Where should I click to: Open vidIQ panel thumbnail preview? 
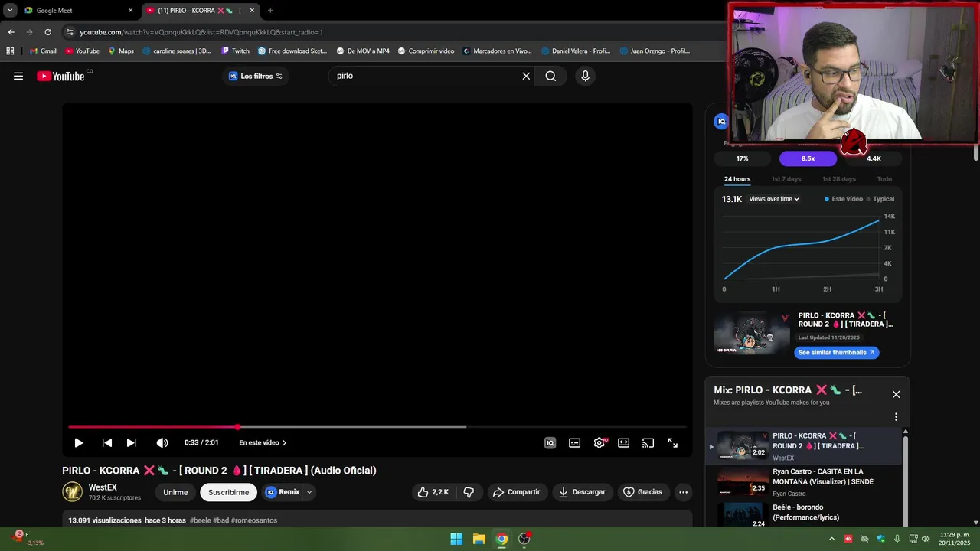[752, 332]
